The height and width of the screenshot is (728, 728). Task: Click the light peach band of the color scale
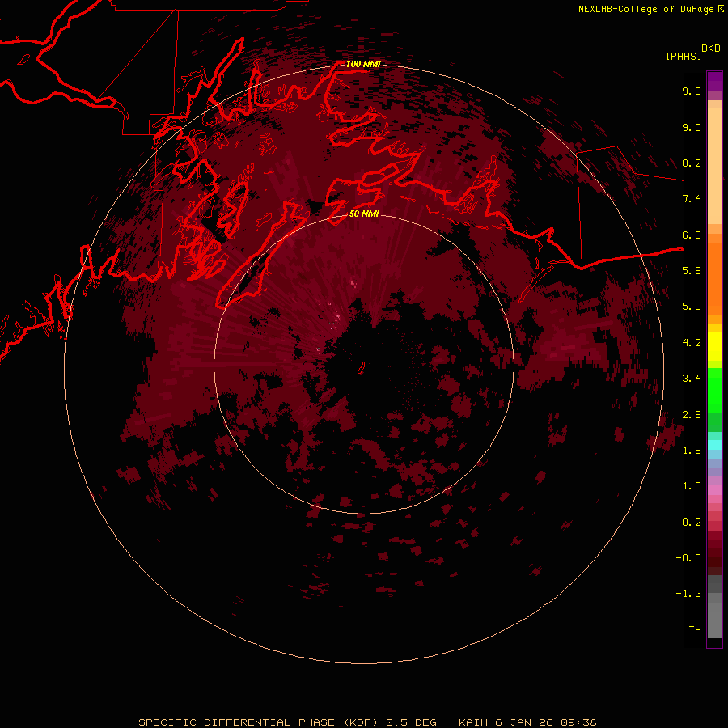(714, 166)
